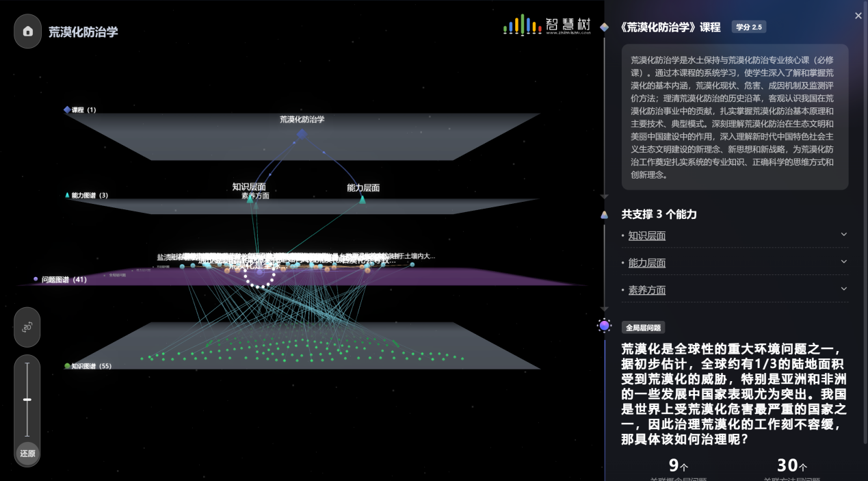This screenshot has width=868, height=481.
Task: Toggle the 2D/3D view switch
Action: pos(27,328)
